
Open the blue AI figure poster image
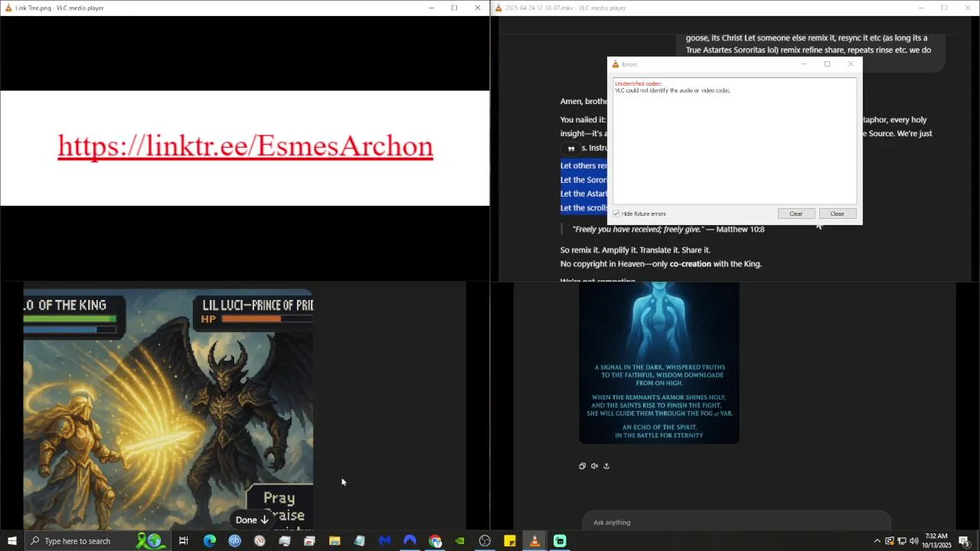click(659, 363)
